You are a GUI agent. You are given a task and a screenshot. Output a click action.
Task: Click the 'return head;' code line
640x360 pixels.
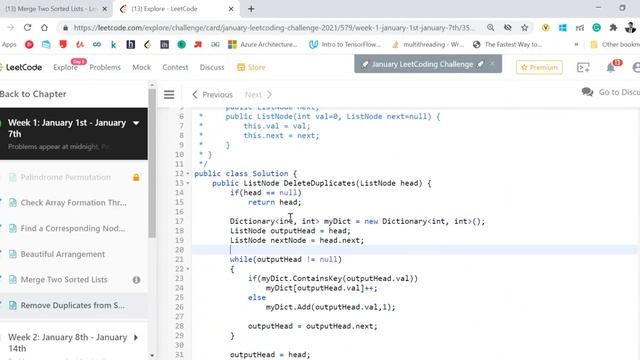[x=274, y=202]
